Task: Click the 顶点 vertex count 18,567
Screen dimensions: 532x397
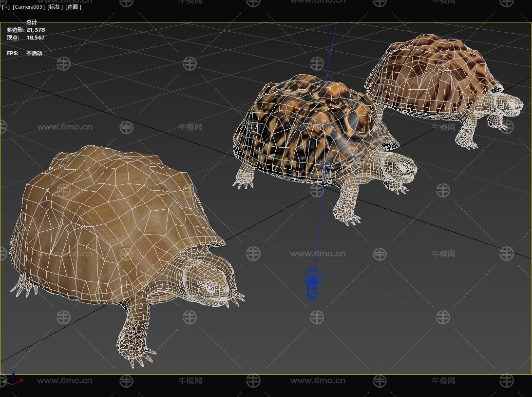Action: pyautogui.click(x=35, y=38)
